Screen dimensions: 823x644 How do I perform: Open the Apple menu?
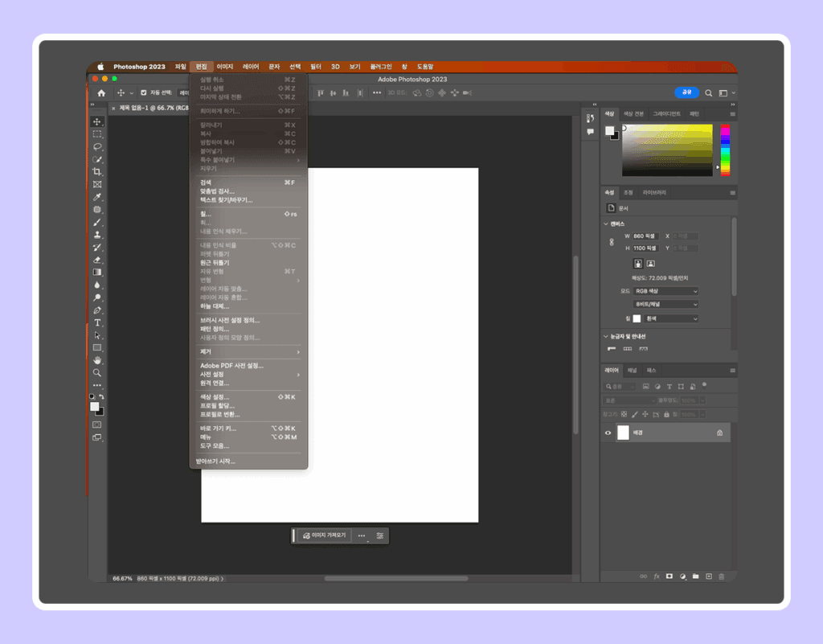(x=100, y=67)
